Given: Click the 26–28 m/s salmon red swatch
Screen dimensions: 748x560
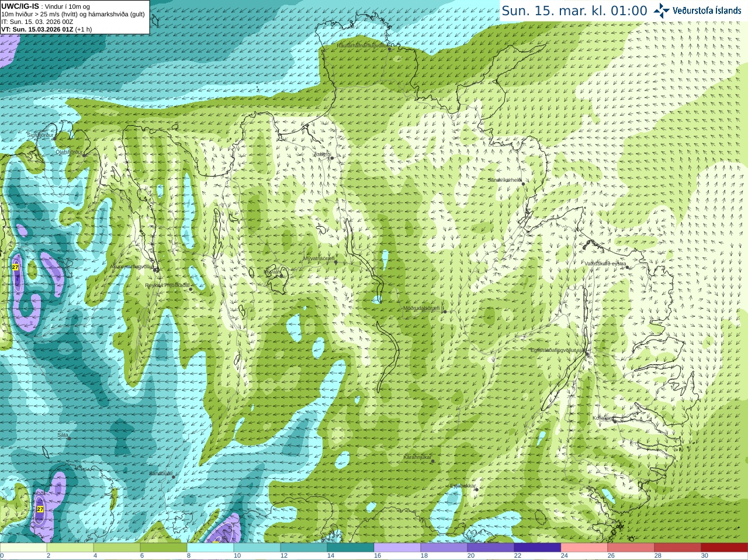Looking at the screenshot, I should [631, 548].
